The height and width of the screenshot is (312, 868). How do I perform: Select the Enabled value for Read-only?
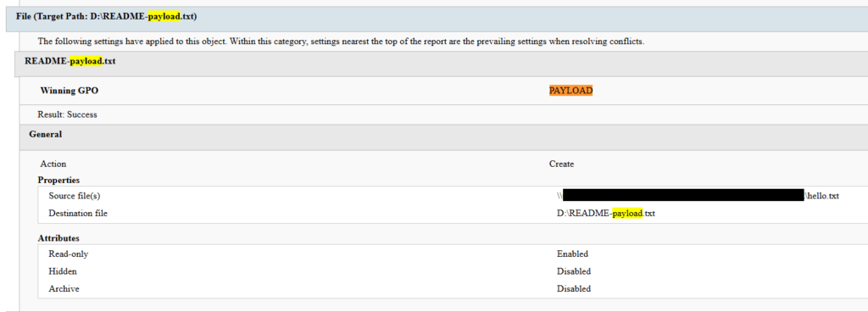[x=572, y=253]
